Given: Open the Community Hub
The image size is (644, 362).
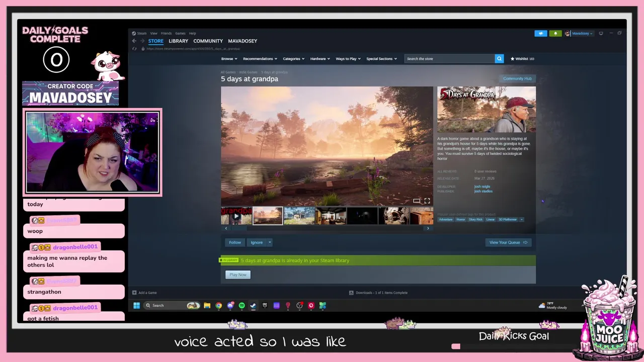Looking at the screenshot, I should 517,78.
